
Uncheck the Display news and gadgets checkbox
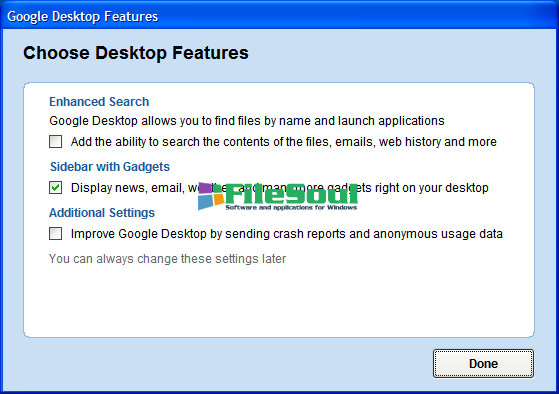pyautogui.click(x=56, y=188)
